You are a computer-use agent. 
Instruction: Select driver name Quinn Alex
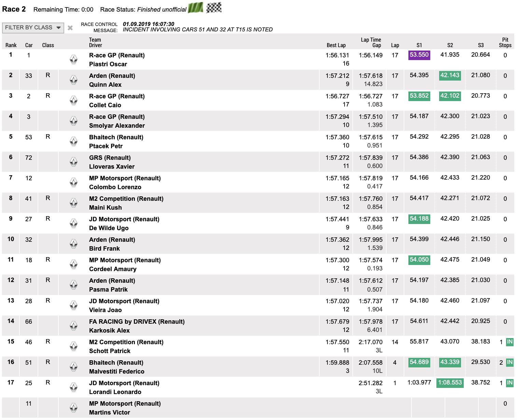(105, 85)
